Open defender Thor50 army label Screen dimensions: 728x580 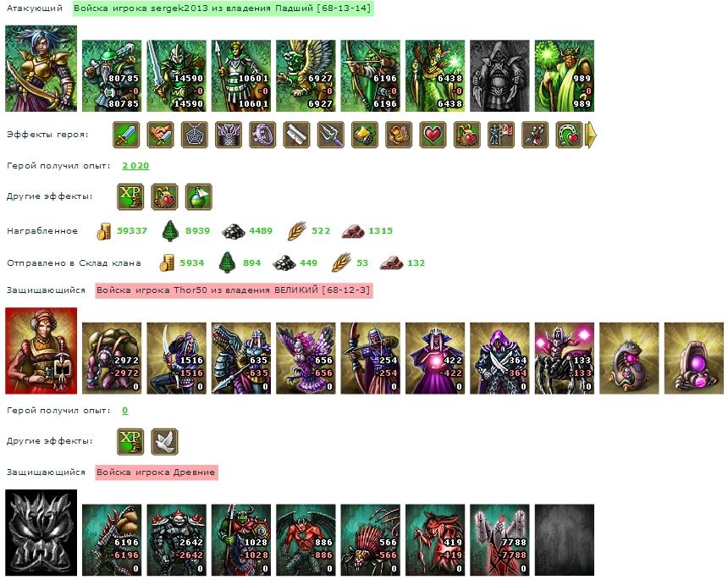point(234,290)
